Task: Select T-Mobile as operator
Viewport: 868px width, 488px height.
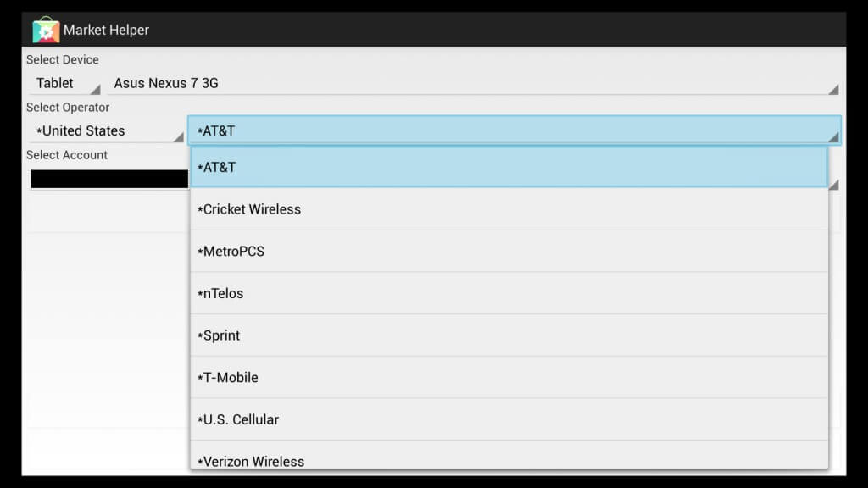Action: [x=509, y=377]
